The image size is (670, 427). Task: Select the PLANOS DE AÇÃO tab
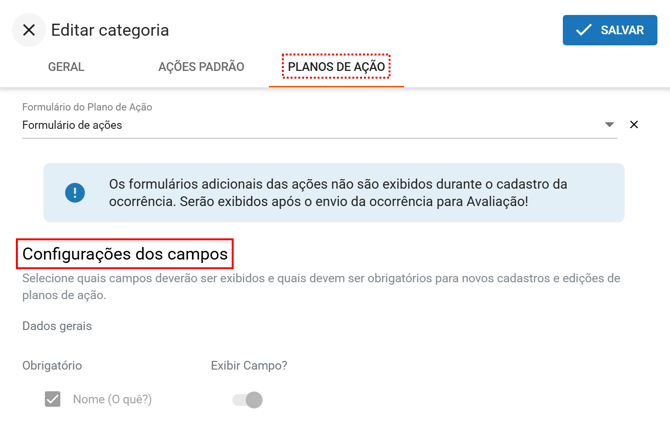coord(336,67)
